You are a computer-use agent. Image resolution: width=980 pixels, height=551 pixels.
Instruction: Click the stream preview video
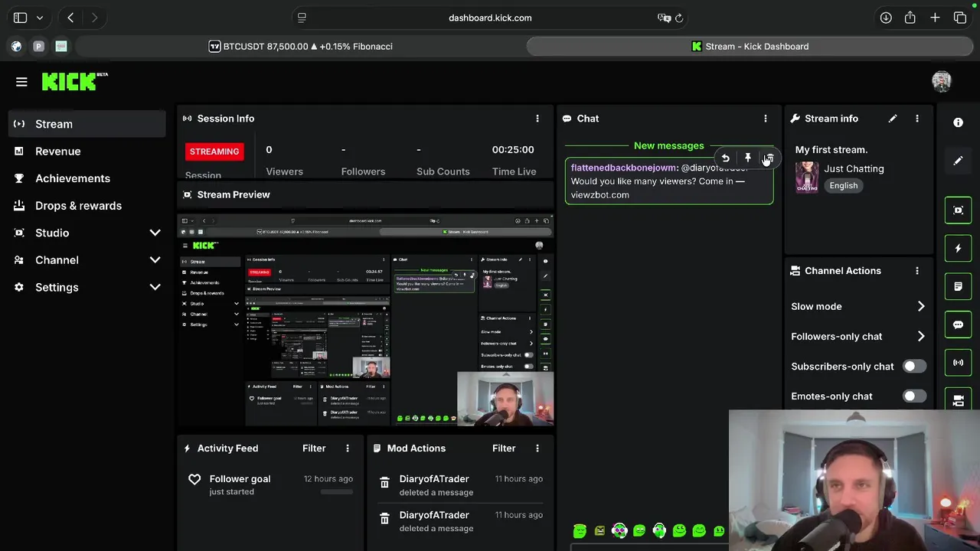coord(366,320)
